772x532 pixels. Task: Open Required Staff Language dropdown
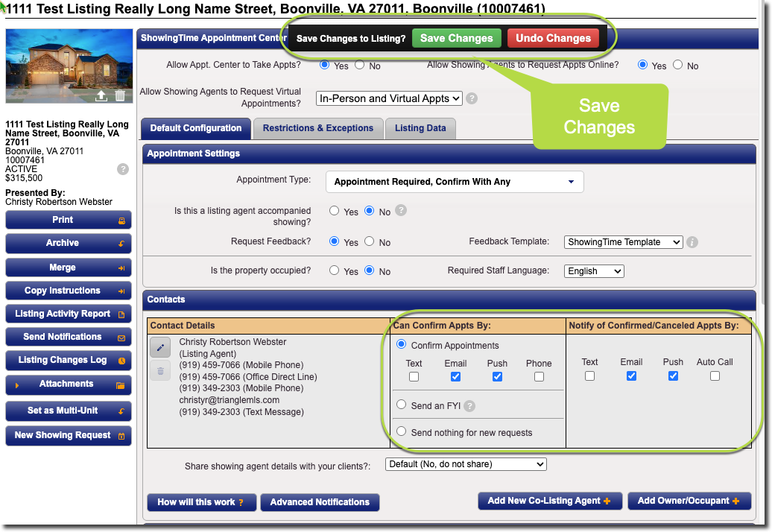594,271
